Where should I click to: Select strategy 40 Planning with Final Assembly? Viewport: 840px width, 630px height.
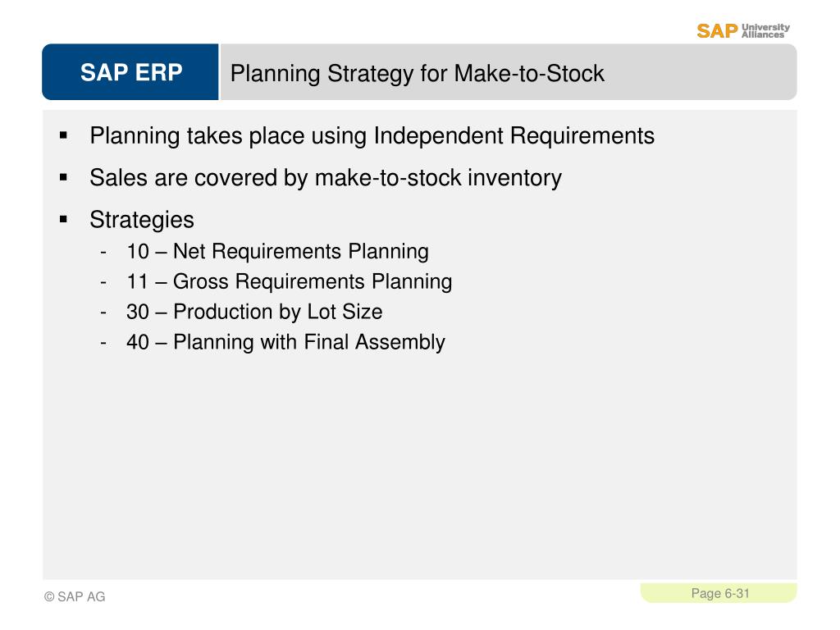coord(285,342)
